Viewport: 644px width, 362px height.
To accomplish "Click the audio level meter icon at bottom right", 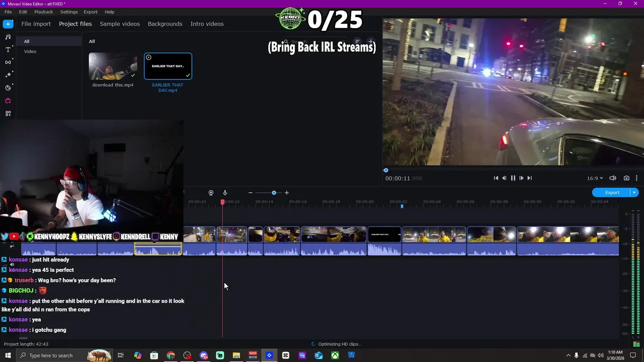I will point(636,344).
